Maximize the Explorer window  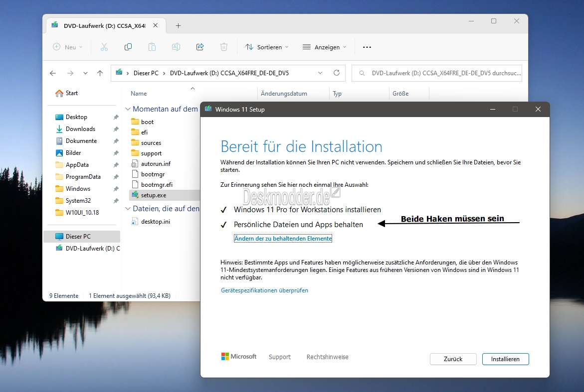pos(494,21)
